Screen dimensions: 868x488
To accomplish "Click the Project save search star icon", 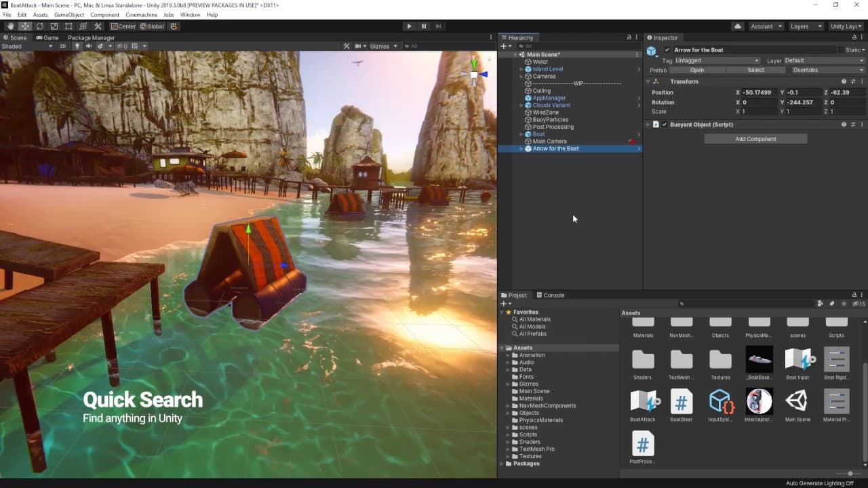I will click(x=844, y=304).
